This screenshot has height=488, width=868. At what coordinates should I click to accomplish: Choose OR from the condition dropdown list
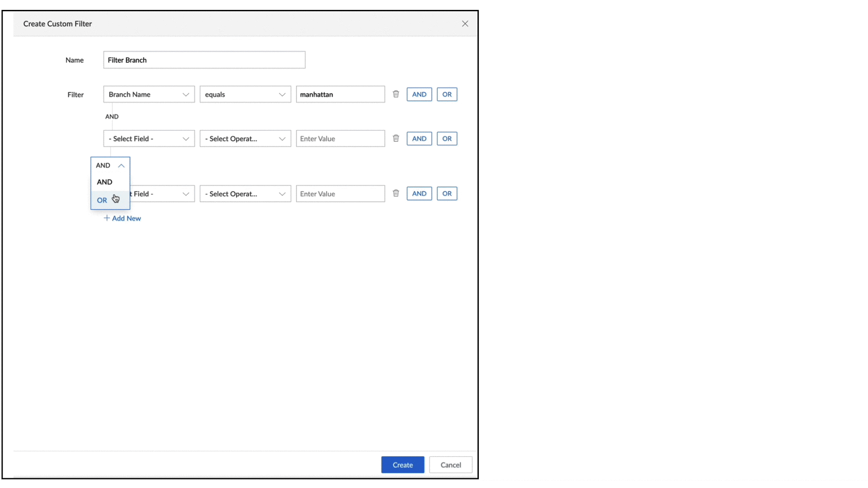102,200
